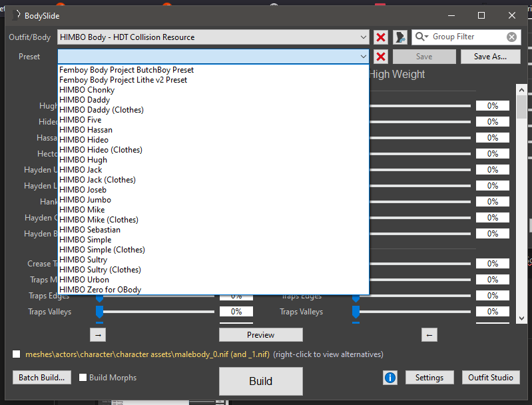Open Batch Build dialog
The height and width of the screenshot is (405, 532).
coord(42,378)
